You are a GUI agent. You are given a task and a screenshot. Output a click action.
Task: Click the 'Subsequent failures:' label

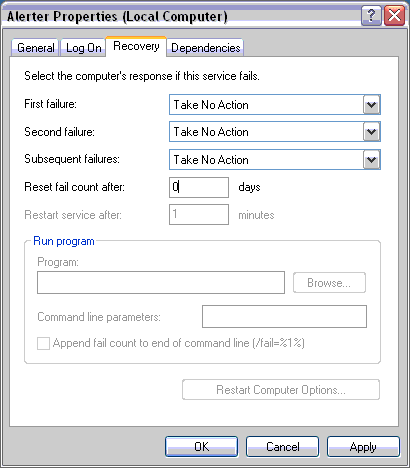[72, 159]
